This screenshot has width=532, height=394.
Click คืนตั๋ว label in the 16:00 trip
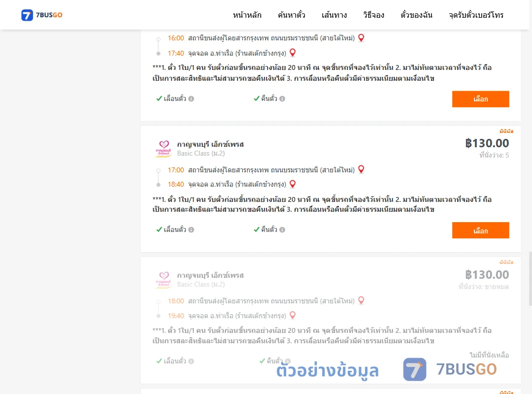[x=269, y=99]
